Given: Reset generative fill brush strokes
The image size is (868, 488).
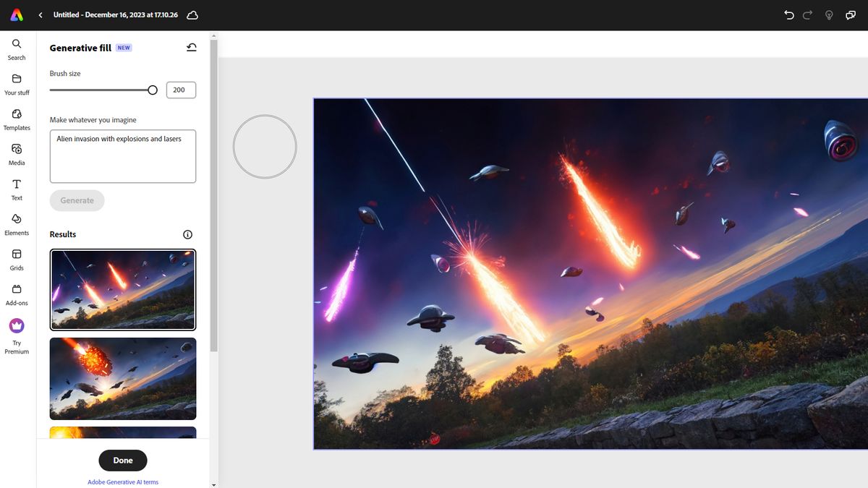Looking at the screenshot, I should tap(190, 47).
